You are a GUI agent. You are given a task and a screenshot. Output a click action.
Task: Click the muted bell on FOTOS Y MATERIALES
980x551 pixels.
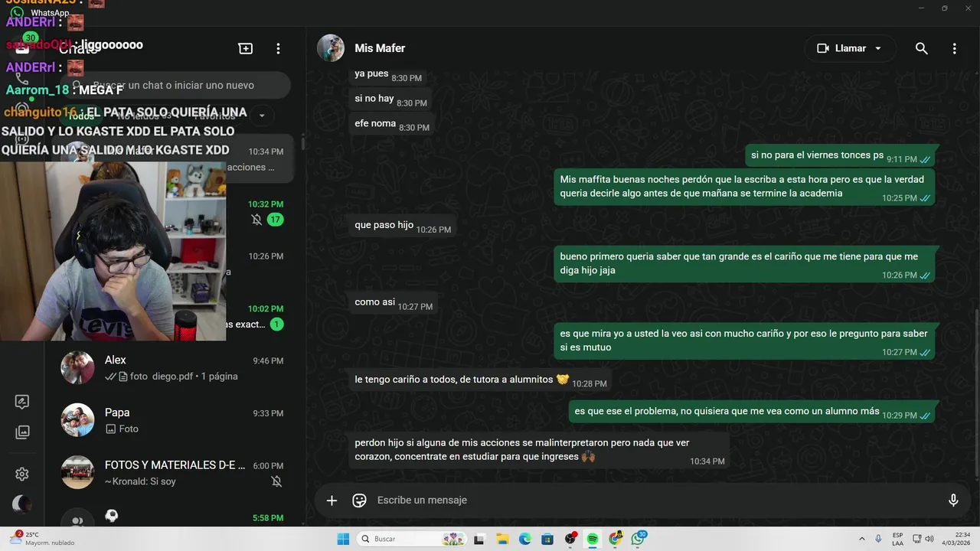point(276,481)
